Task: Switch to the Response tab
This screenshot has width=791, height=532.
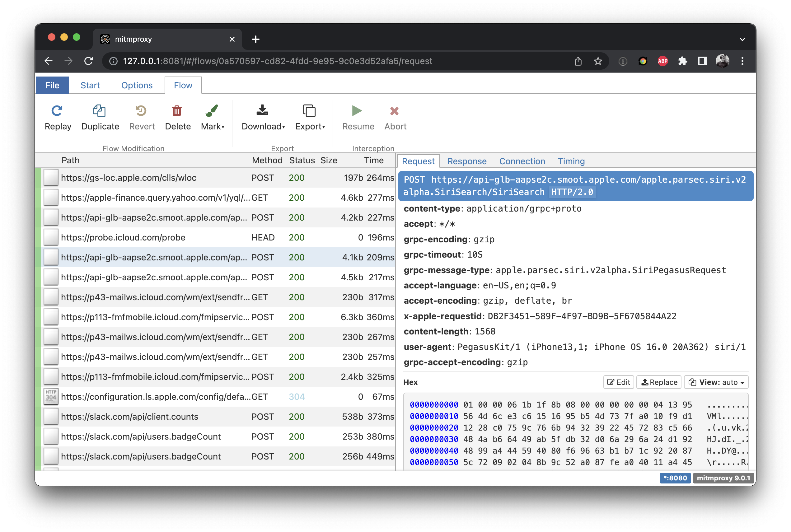Action: tap(466, 161)
